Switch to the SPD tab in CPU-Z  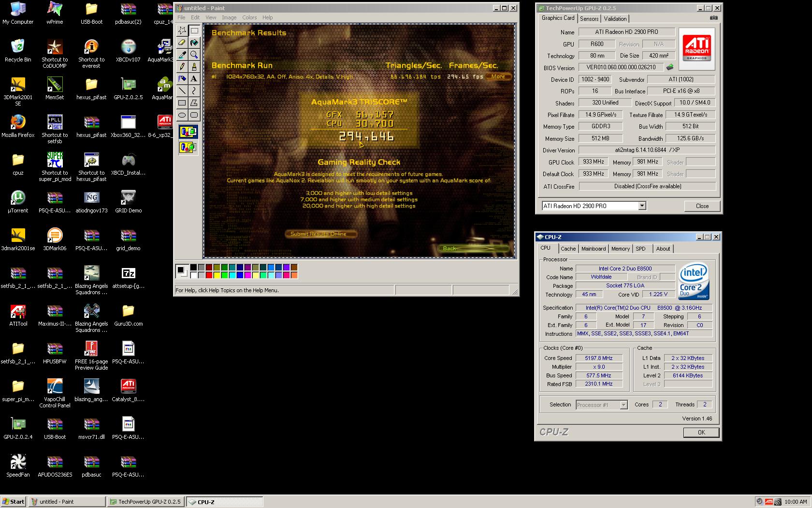pos(641,249)
